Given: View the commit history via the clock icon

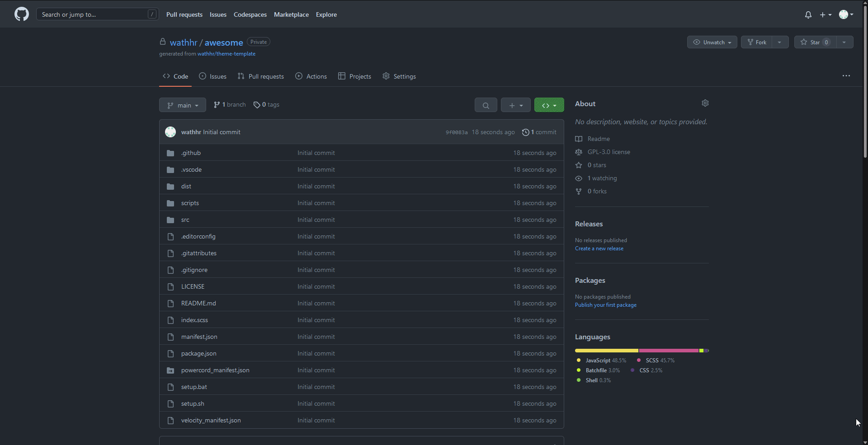Looking at the screenshot, I should [525, 132].
